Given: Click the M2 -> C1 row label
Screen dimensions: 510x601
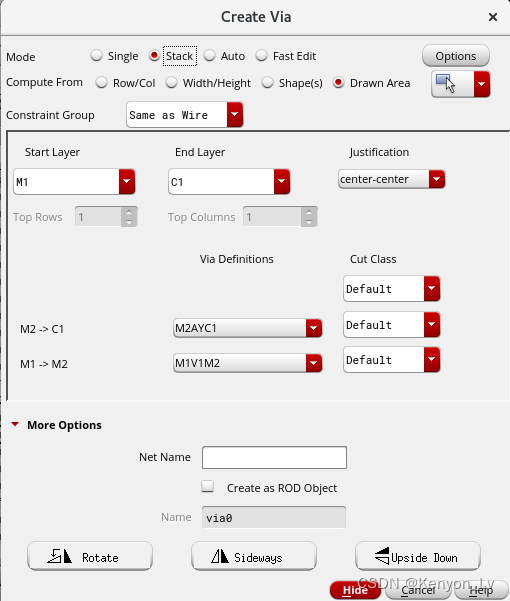Looking at the screenshot, I should coord(42,329).
